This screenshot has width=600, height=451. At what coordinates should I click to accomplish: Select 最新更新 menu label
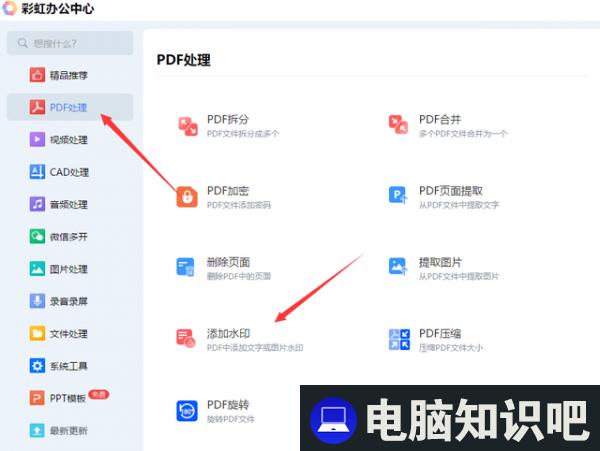tap(69, 431)
